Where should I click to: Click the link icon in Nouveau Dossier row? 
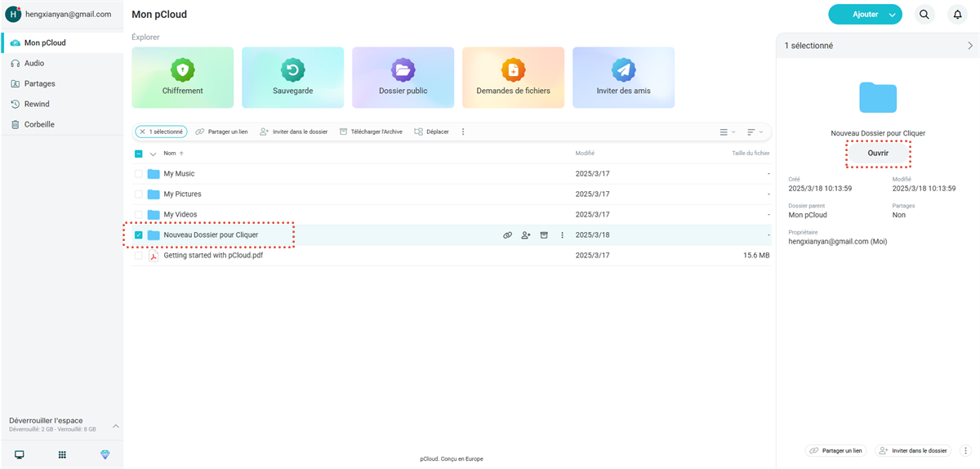coord(507,234)
